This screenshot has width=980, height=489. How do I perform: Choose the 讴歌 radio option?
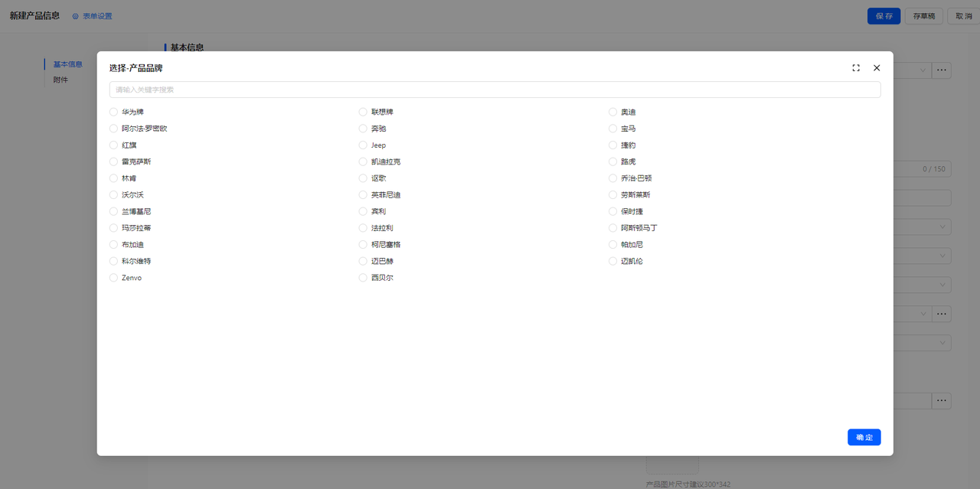click(364, 178)
